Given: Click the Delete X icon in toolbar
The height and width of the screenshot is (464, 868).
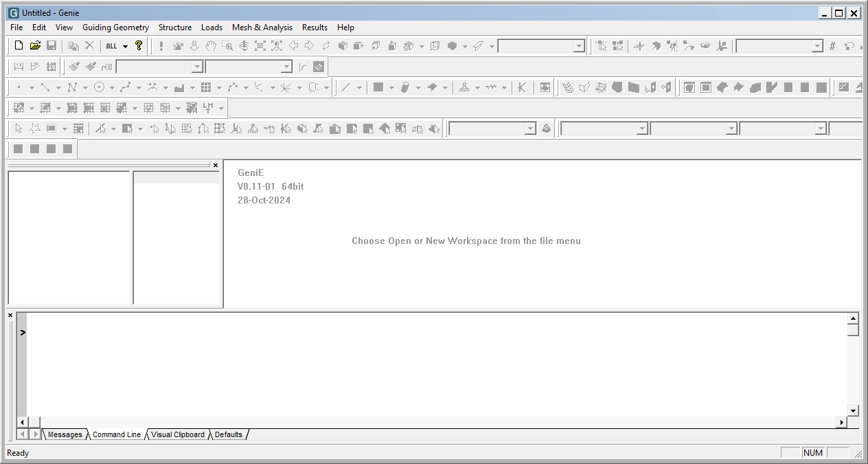Looking at the screenshot, I should pyautogui.click(x=89, y=46).
